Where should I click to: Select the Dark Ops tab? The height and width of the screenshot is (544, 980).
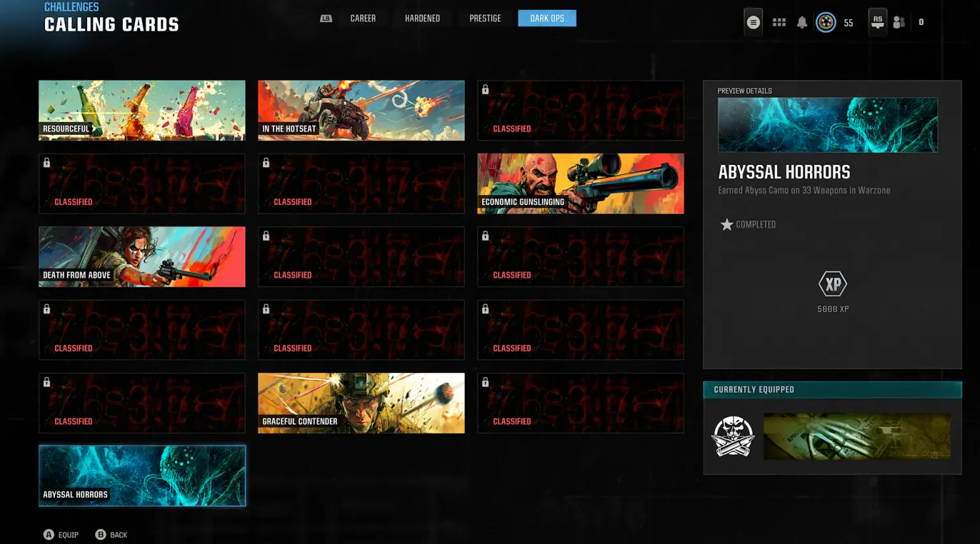coord(547,18)
